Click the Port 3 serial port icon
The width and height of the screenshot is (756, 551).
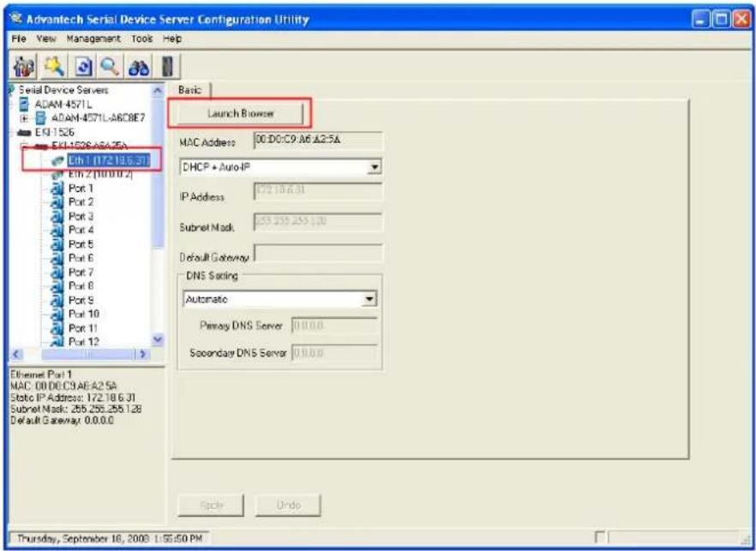pyautogui.click(x=57, y=216)
